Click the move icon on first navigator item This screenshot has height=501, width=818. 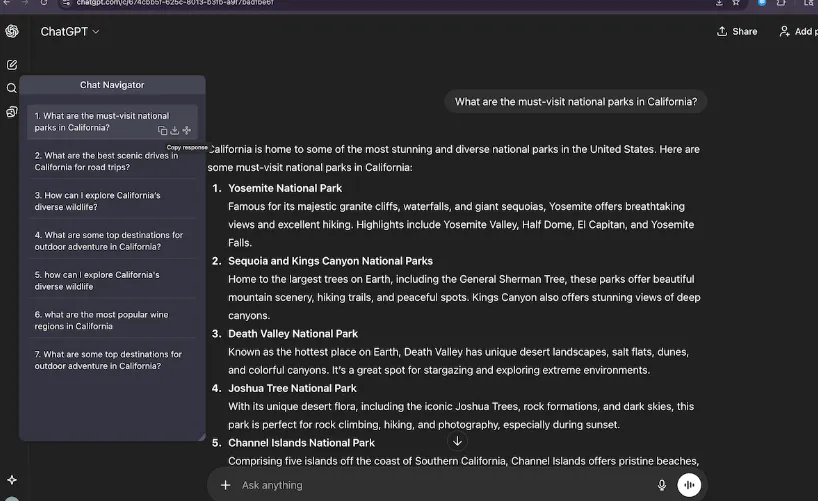coord(187,131)
